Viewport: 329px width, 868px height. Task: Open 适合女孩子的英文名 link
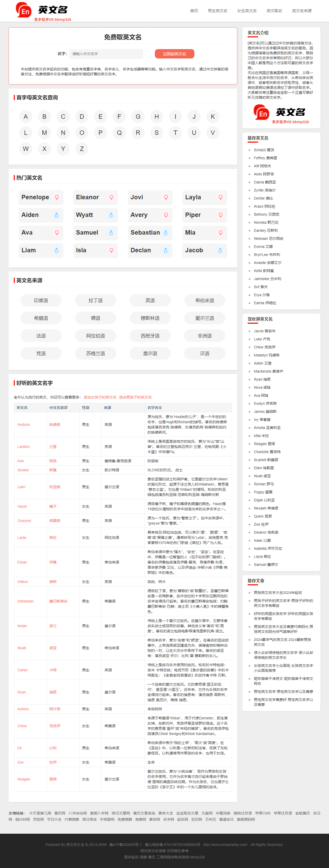pyautogui.click(x=100, y=397)
